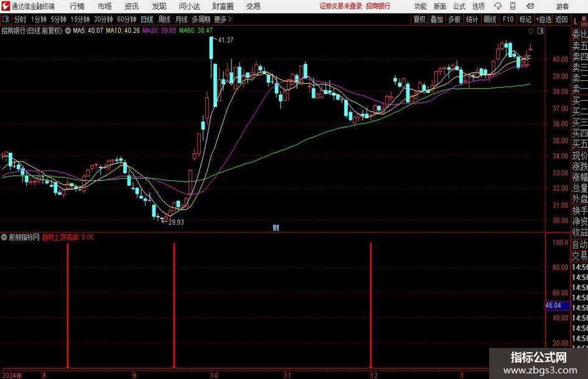Viewport: 588px width, 379px height.
Task: Click the 41.37 high price label
Action: [225, 40]
